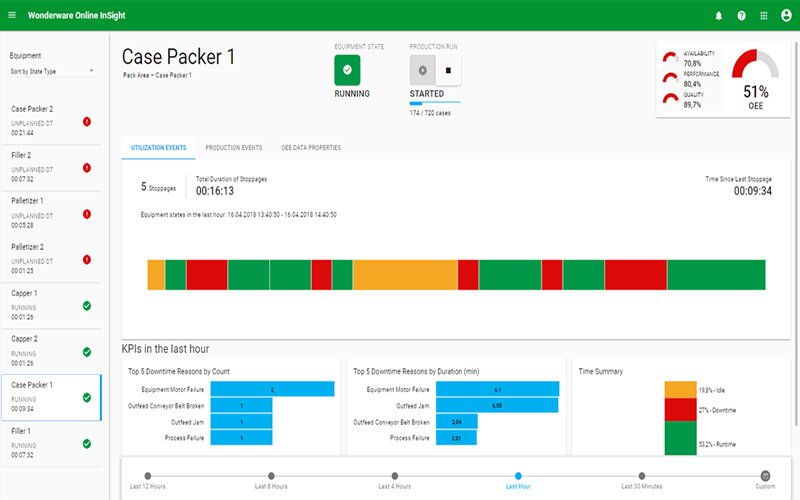Open notifications bell
The height and width of the screenshot is (500, 800).
[719, 16]
